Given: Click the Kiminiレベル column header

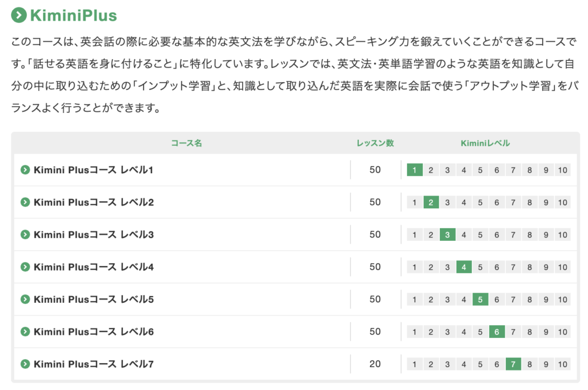Looking at the screenshot, I should click(485, 143).
